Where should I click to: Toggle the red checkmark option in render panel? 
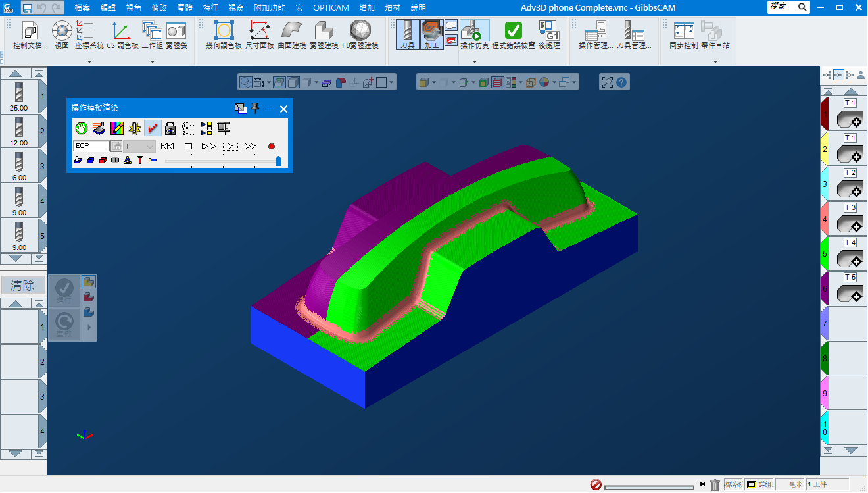click(153, 128)
